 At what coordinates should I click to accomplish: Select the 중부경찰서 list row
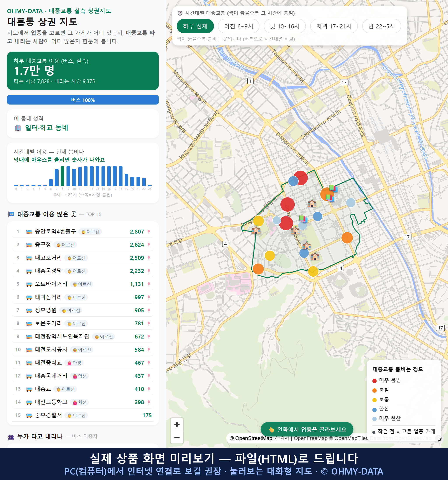(83, 415)
